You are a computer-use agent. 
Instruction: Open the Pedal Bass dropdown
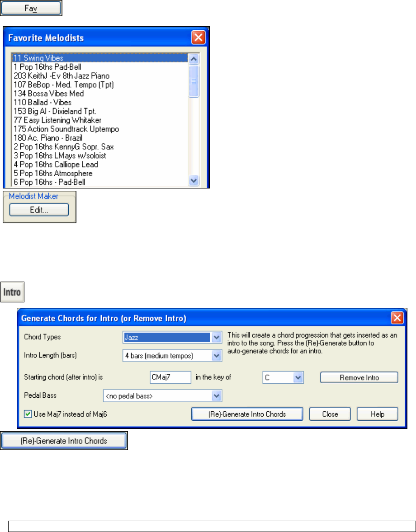[x=217, y=395]
